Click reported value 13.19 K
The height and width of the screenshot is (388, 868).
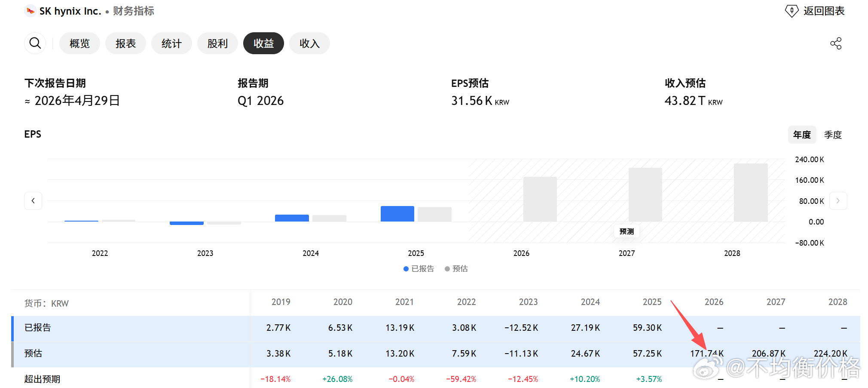(400, 328)
